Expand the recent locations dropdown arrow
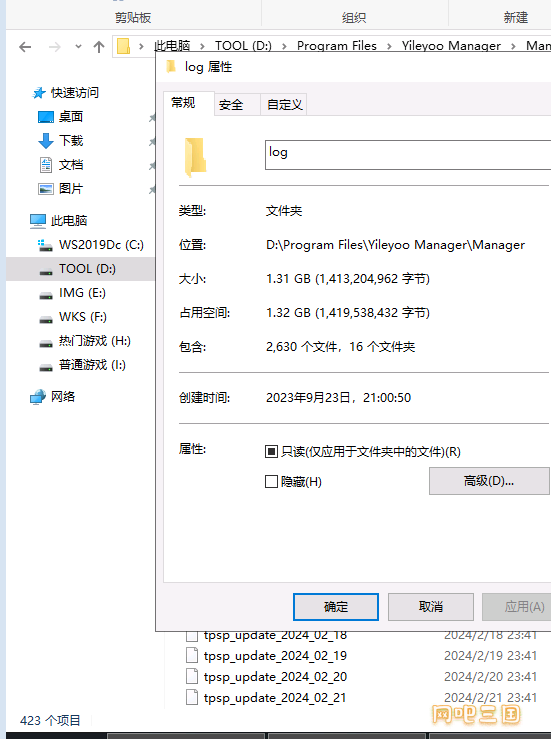 tap(78, 47)
